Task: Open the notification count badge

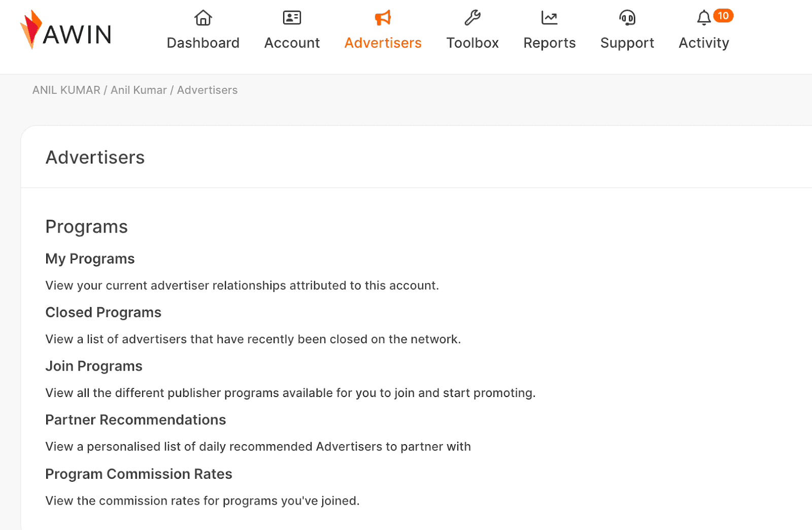Action: (723, 16)
